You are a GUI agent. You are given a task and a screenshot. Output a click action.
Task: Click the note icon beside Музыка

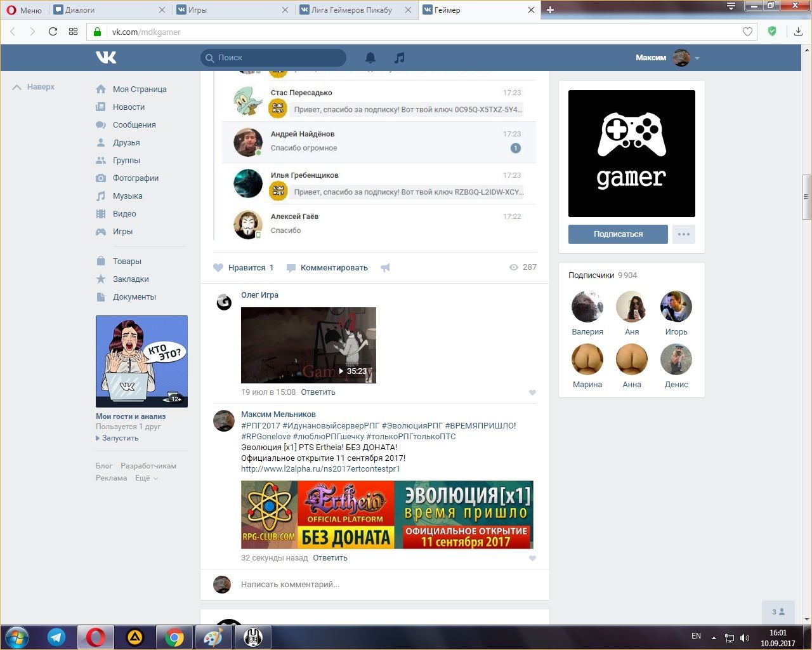101,196
